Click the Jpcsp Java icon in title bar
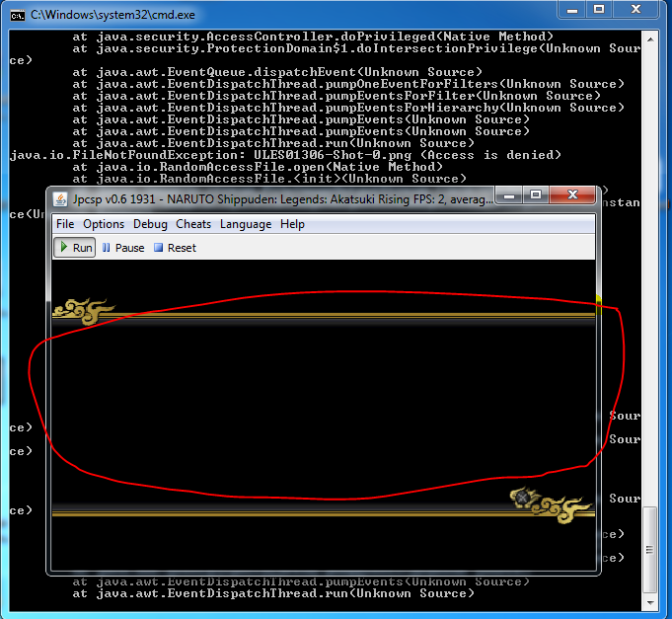This screenshot has width=672, height=619. 59,197
